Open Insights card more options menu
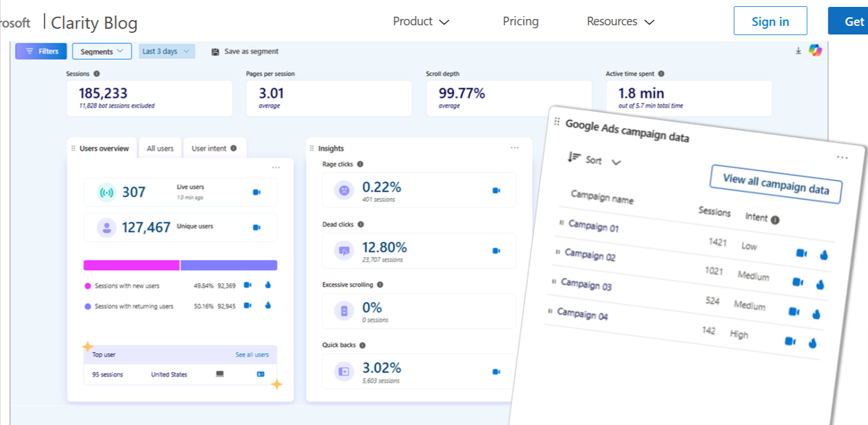Image resolution: width=868 pixels, height=425 pixels. 514,148
